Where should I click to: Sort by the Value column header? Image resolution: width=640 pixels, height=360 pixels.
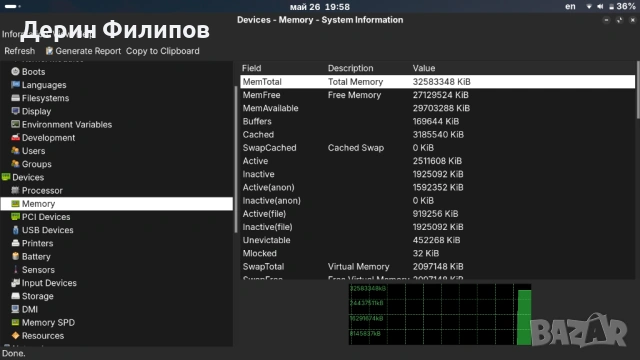click(x=424, y=68)
